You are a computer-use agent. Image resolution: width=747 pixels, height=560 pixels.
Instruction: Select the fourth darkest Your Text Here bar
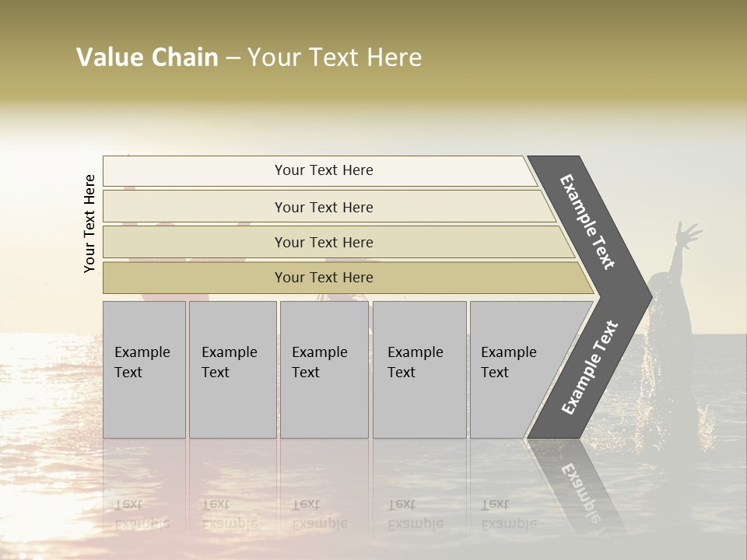[348, 278]
